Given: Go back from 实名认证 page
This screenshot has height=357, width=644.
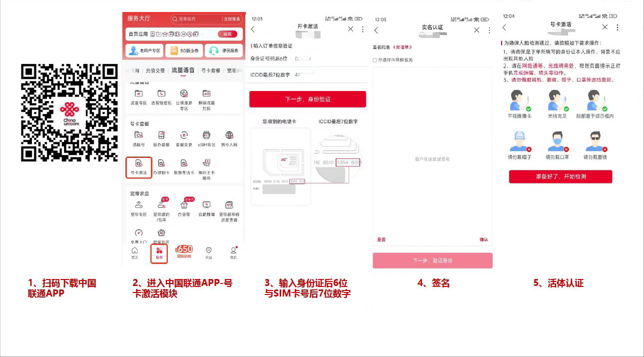Looking at the screenshot, I should (376, 30).
